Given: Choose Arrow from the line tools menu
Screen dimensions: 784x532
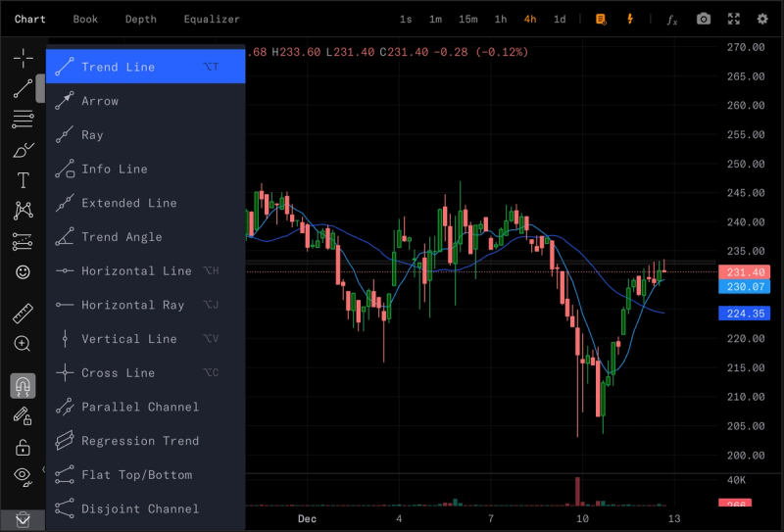Looking at the screenshot, I should click(145, 101).
